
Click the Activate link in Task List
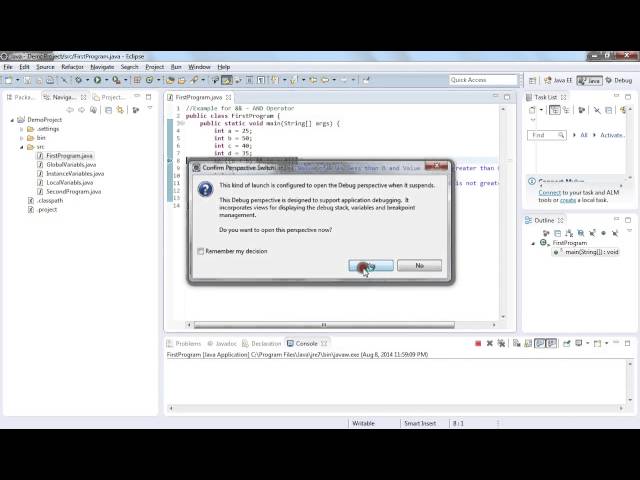click(611, 135)
